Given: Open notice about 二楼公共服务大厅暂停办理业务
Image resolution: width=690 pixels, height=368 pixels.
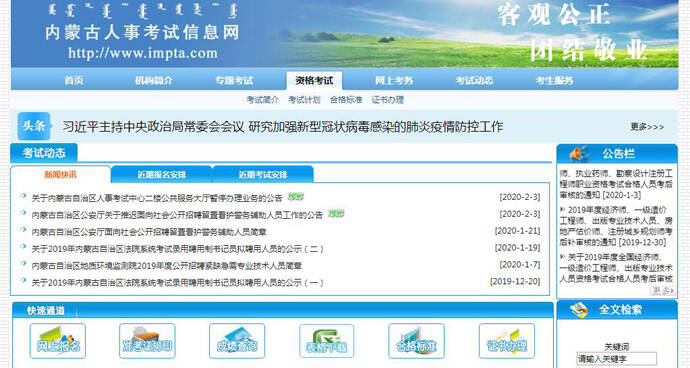Looking at the screenshot, I should pos(157,198).
